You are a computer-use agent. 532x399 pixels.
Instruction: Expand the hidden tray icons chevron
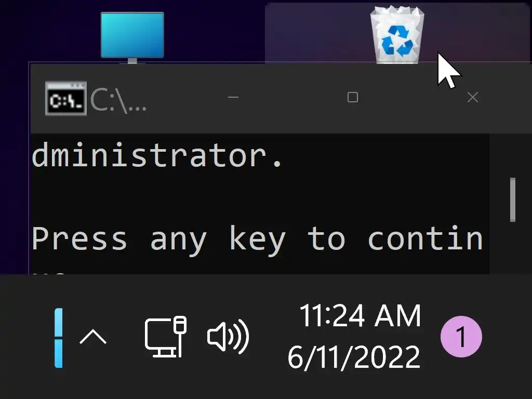coord(93,337)
